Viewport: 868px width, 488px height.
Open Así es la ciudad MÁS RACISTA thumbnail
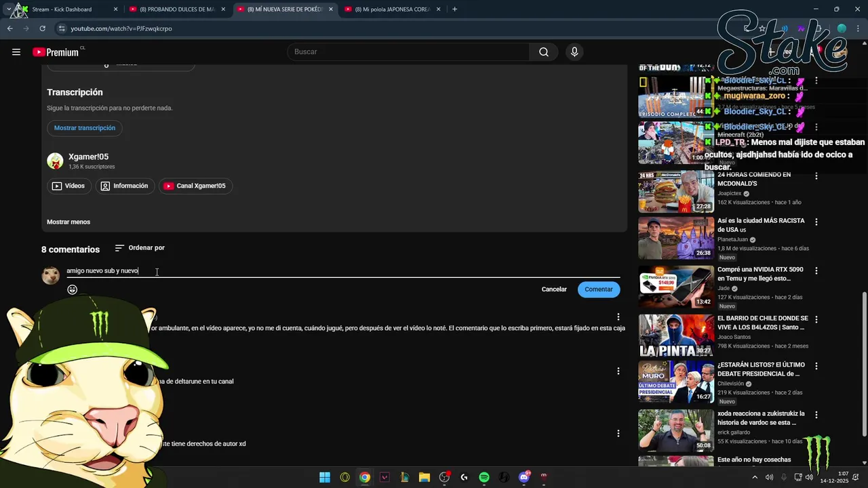click(675, 238)
